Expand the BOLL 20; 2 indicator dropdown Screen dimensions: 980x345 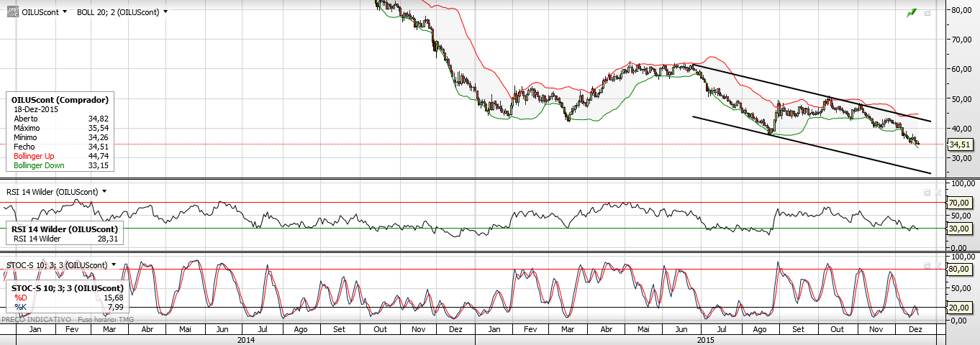coord(165,12)
